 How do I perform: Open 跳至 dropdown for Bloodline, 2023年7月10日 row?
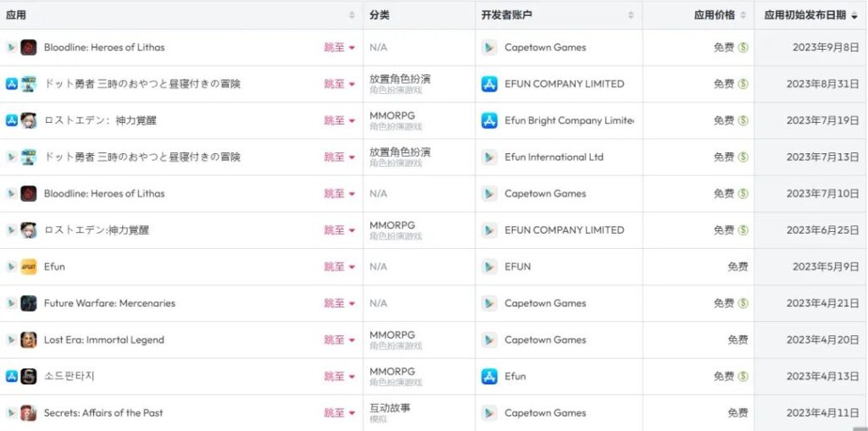coord(339,194)
